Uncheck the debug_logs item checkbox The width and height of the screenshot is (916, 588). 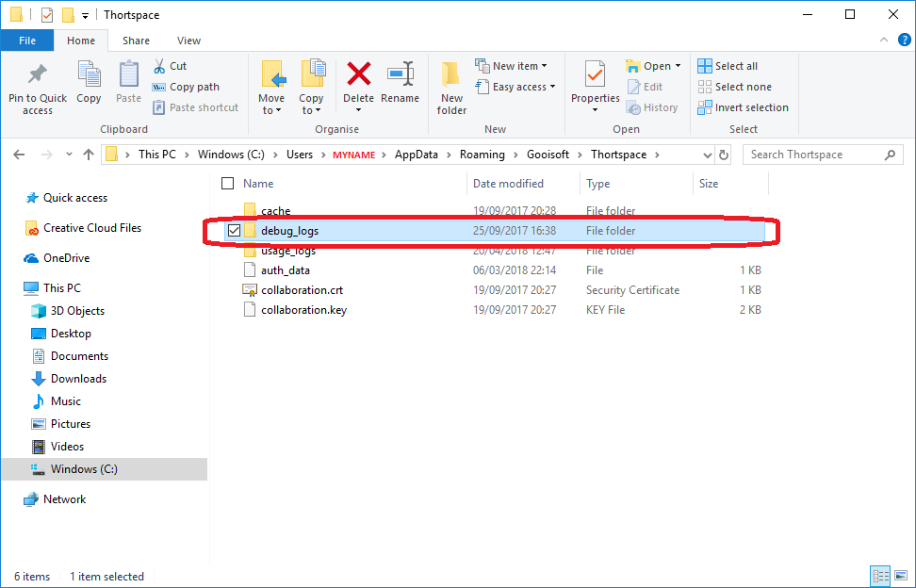(235, 231)
